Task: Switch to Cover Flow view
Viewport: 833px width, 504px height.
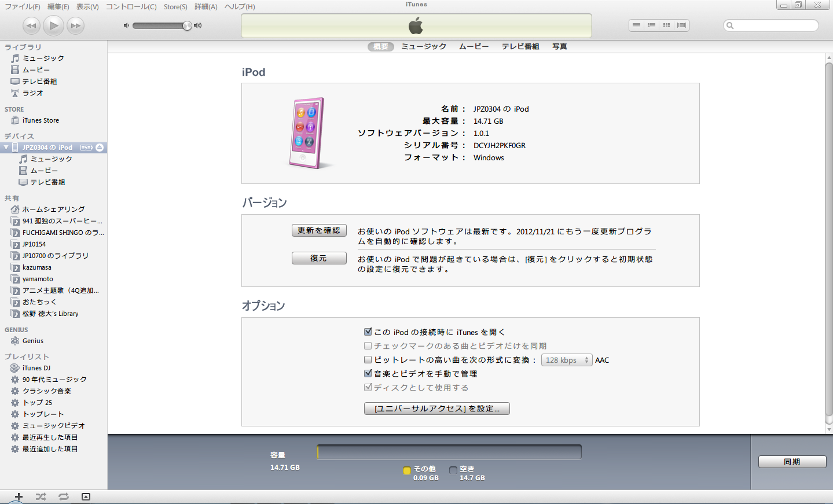Action: [681, 25]
